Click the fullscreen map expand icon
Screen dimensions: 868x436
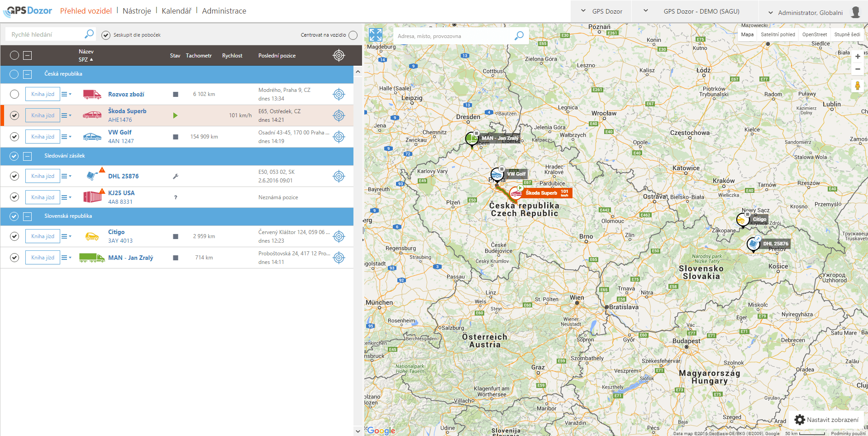click(375, 35)
